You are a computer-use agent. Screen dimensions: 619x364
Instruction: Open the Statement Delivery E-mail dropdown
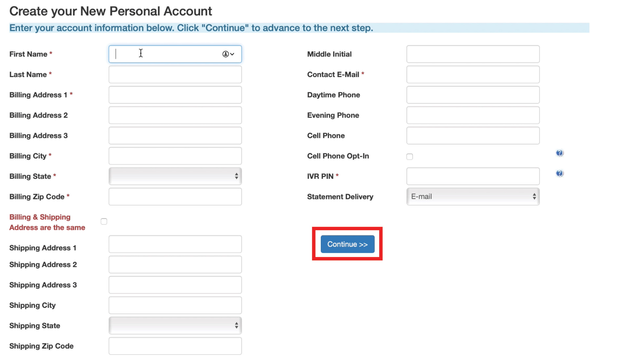473,197
